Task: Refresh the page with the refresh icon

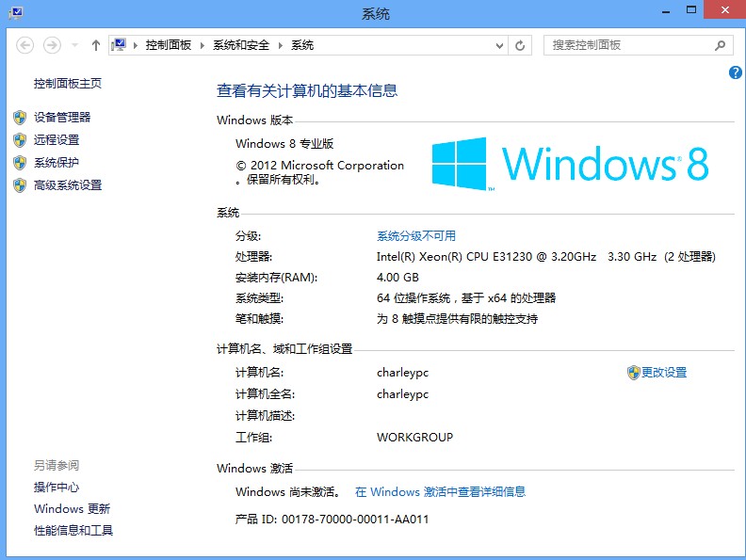Action: pos(520,45)
